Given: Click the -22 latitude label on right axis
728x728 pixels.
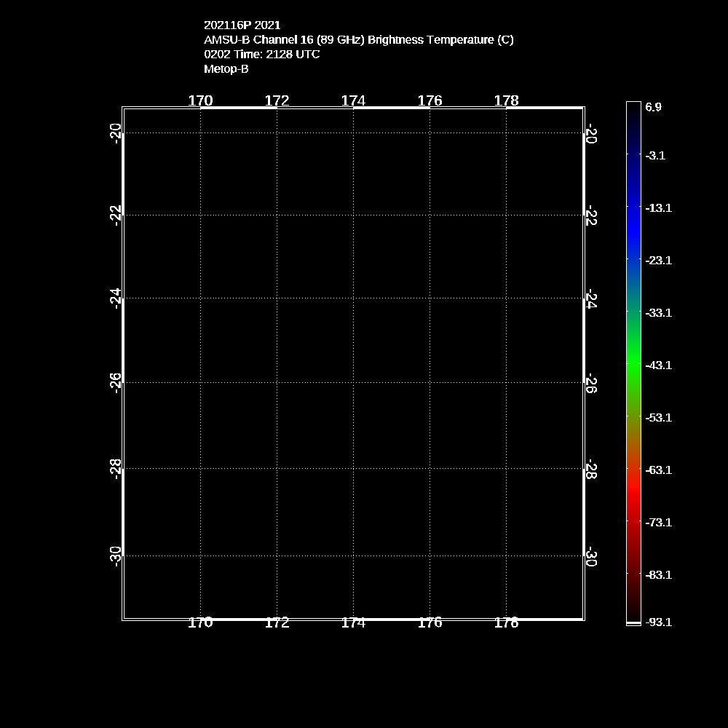Looking at the screenshot, I should click(x=591, y=216).
